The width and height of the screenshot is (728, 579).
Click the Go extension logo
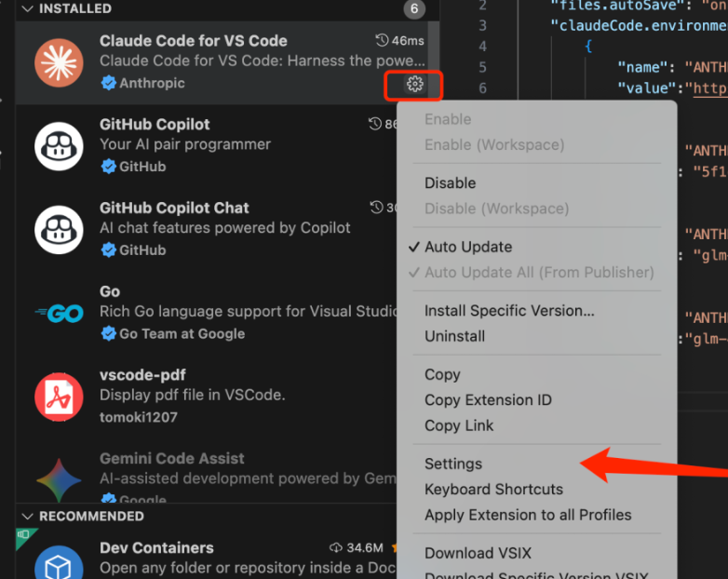click(x=60, y=314)
